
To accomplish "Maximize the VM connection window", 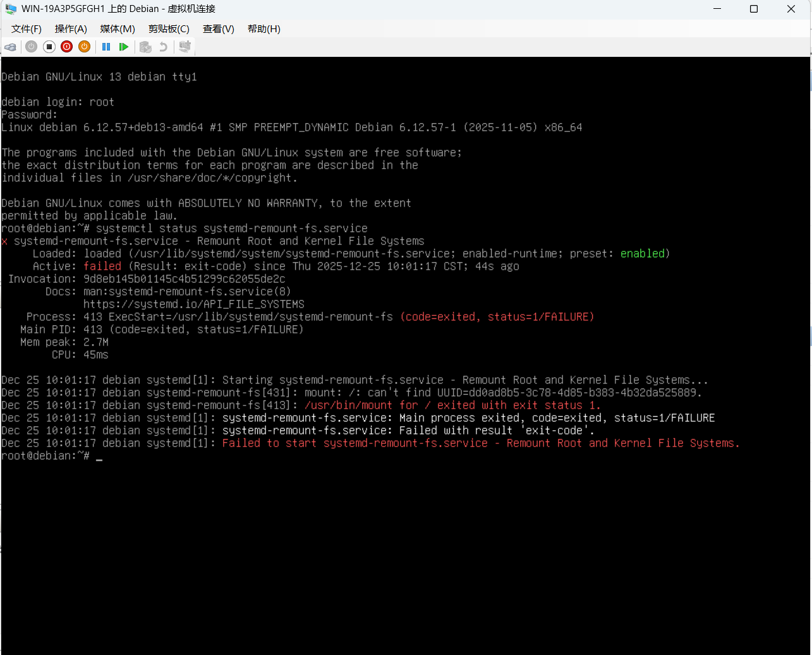I will click(x=754, y=9).
